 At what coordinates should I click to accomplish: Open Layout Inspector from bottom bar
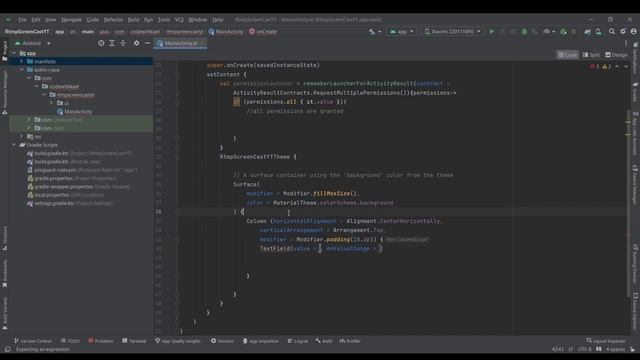[606, 341]
